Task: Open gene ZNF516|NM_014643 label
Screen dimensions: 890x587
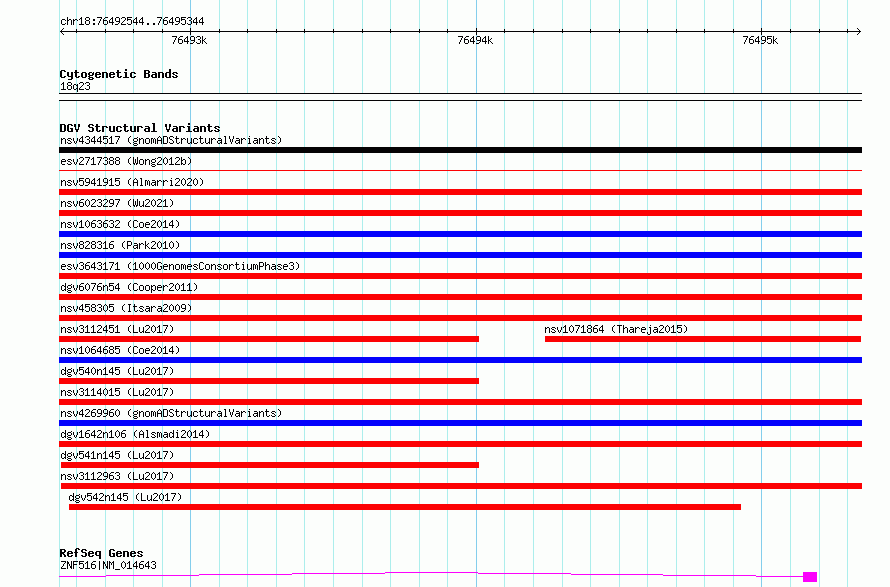Action: 108,565
